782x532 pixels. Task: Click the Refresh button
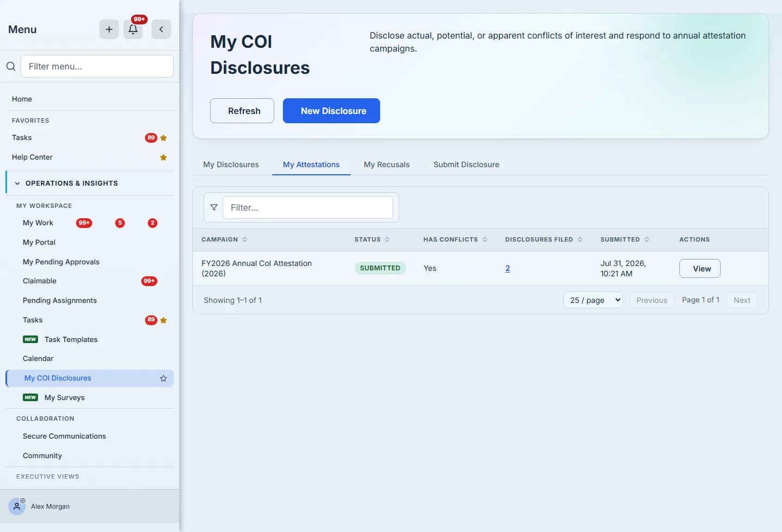242,111
